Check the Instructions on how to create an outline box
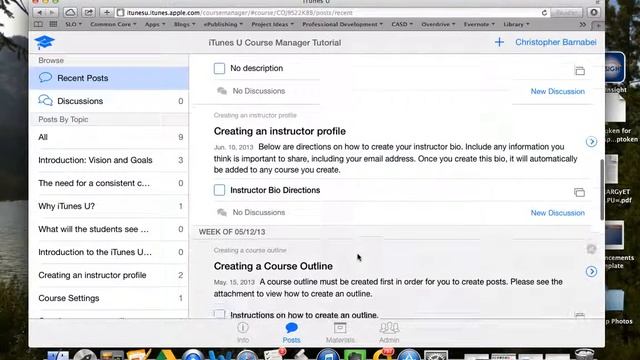Image resolution: width=640 pixels, height=360 pixels. 219,314
